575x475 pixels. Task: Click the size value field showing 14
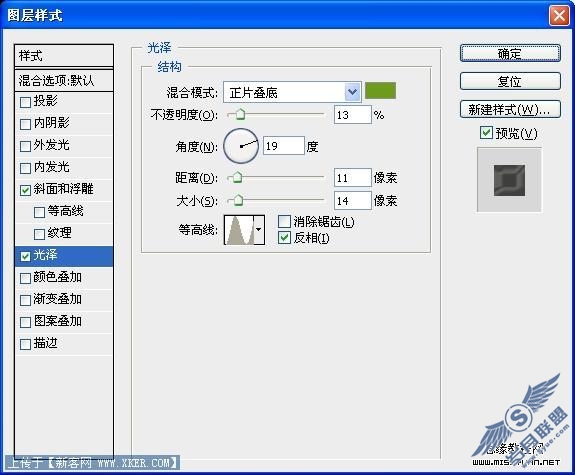[352, 201]
